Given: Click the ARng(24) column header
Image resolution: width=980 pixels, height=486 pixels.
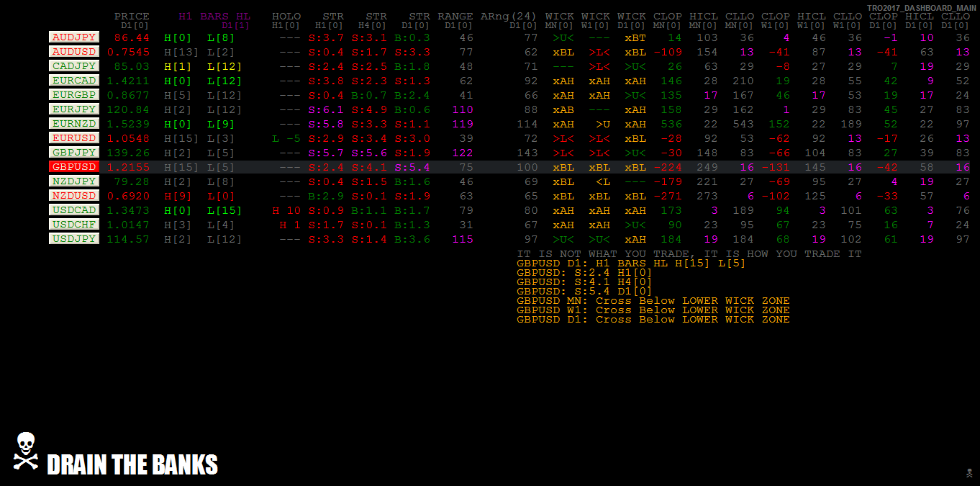Looking at the screenshot, I should point(509,16).
